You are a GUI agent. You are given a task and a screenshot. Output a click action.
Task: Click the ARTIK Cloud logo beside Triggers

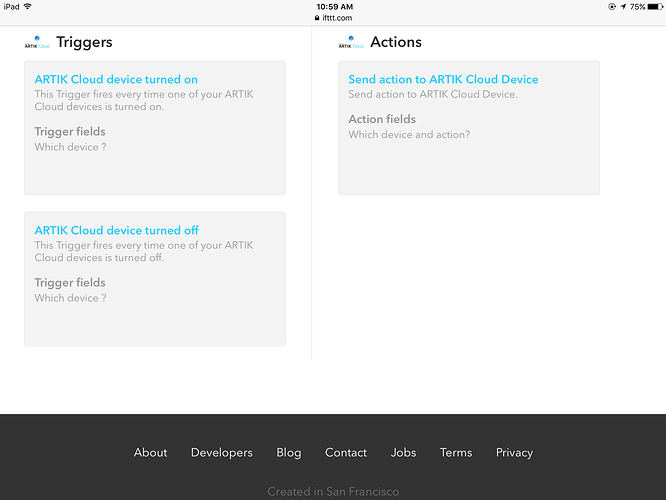click(x=37, y=42)
